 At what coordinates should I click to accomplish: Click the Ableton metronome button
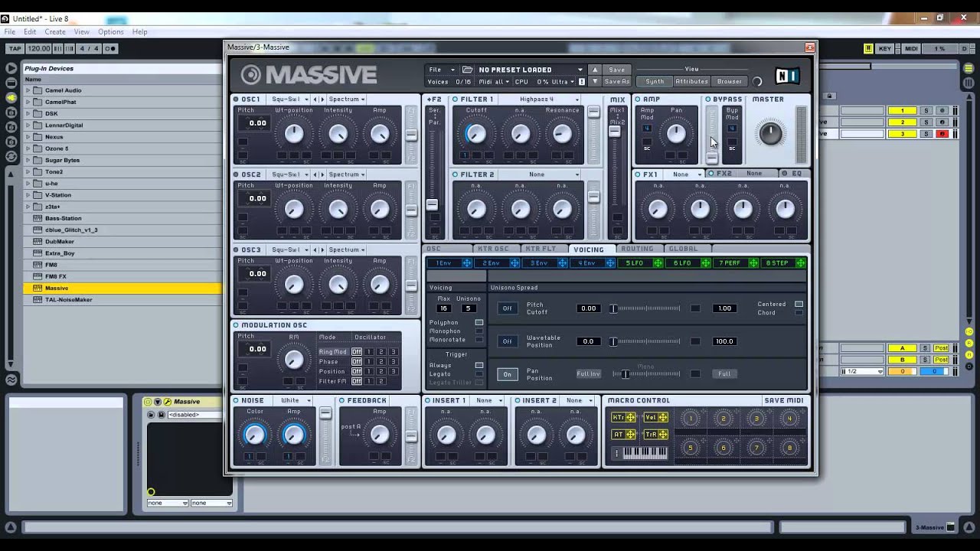tap(110, 49)
